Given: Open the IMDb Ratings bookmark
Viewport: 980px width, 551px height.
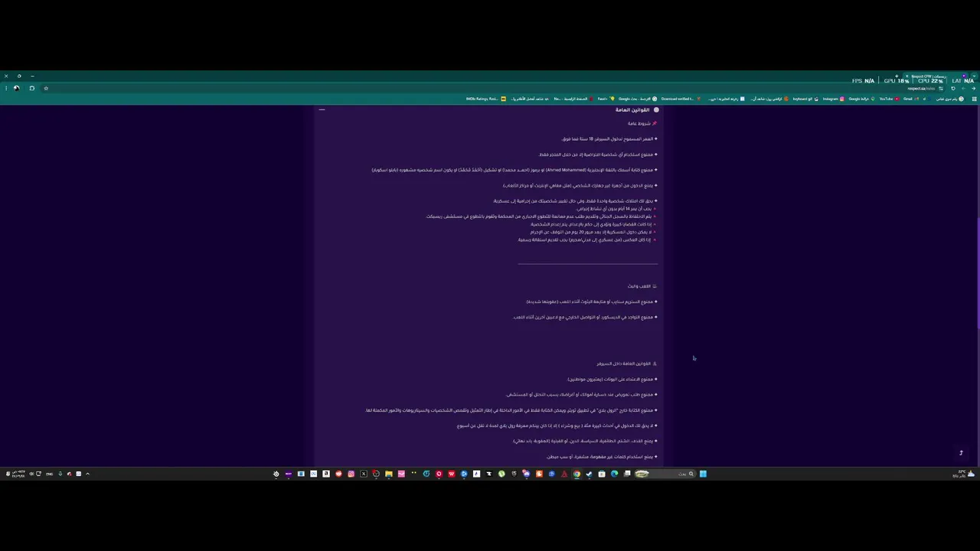Looking at the screenshot, I should click(x=485, y=99).
